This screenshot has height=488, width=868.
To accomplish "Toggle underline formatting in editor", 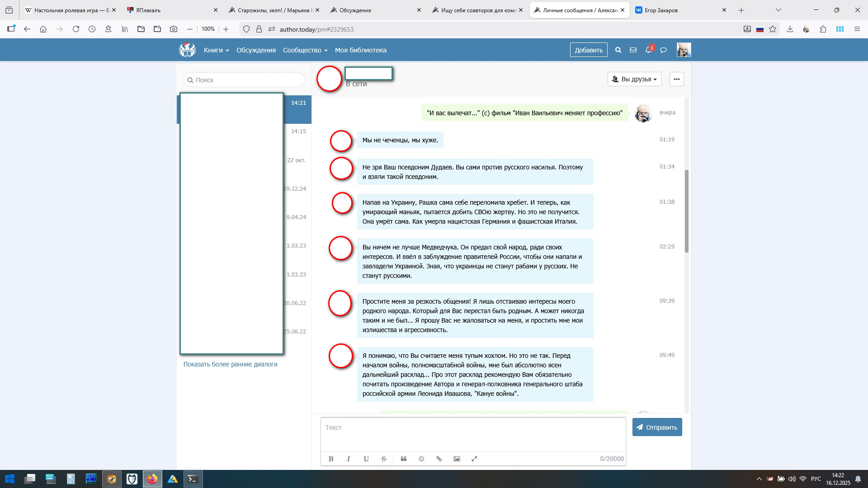I will click(x=366, y=459).
